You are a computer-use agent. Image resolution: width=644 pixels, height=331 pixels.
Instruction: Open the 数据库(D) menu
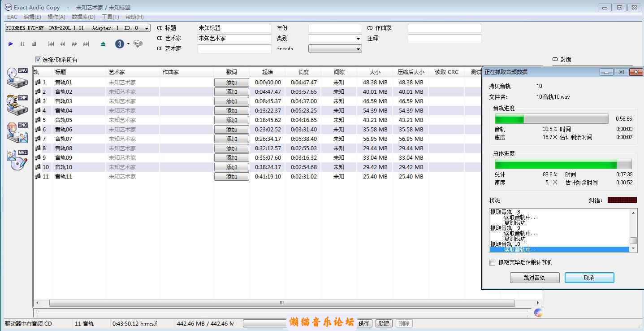83,17
